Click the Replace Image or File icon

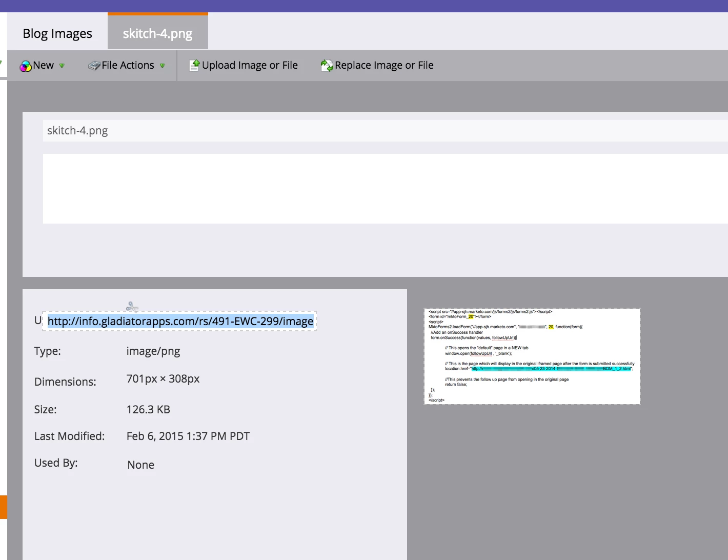[x=327, y=65]
